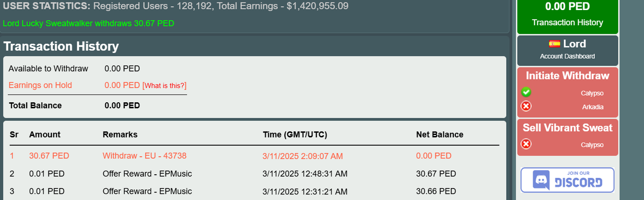Select Calypso under Sell Vibrant Sweat
The height and width of the screenshot is (200, 644).
[592, 145]
